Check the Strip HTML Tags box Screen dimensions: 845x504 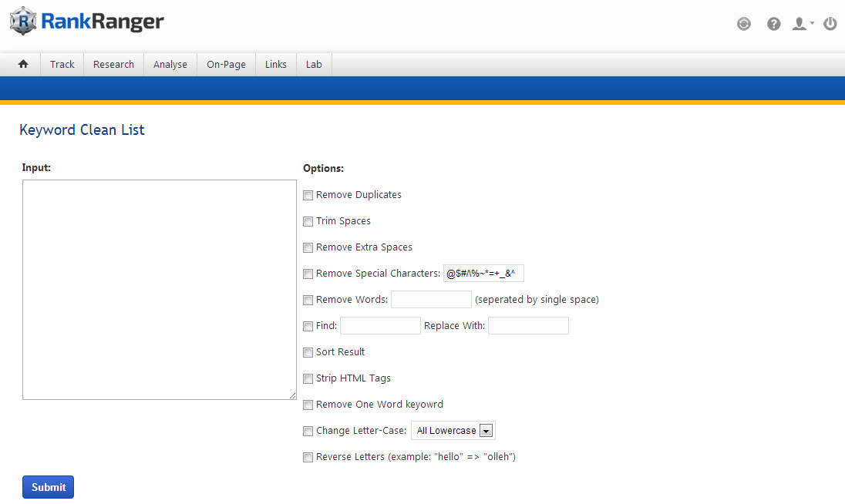coord(308,379)
